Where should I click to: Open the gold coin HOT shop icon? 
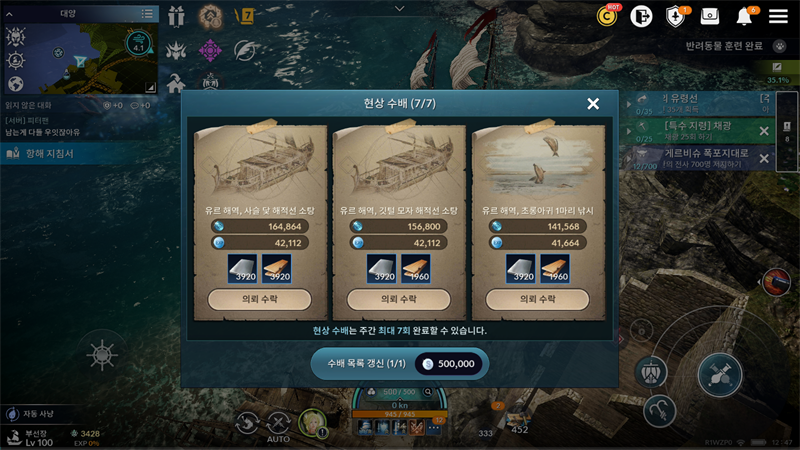607,16
